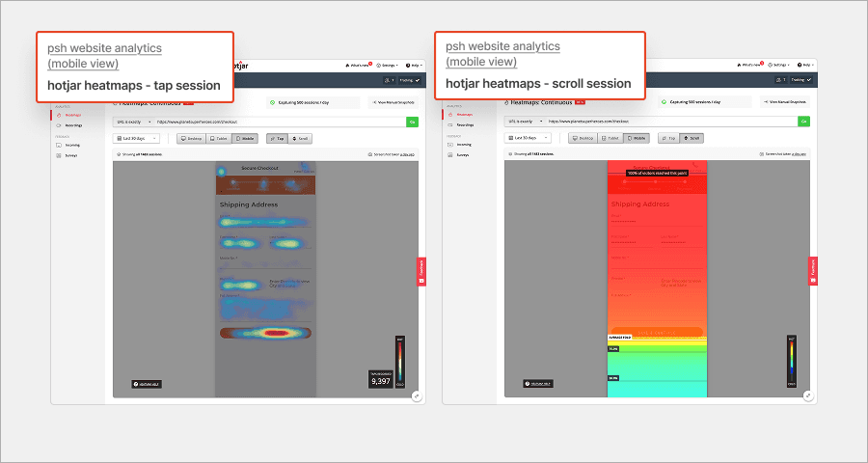This screenshot has height=463, width=868.
Task: Click What's new in the scroll-session window header
Action: point(749,65)
